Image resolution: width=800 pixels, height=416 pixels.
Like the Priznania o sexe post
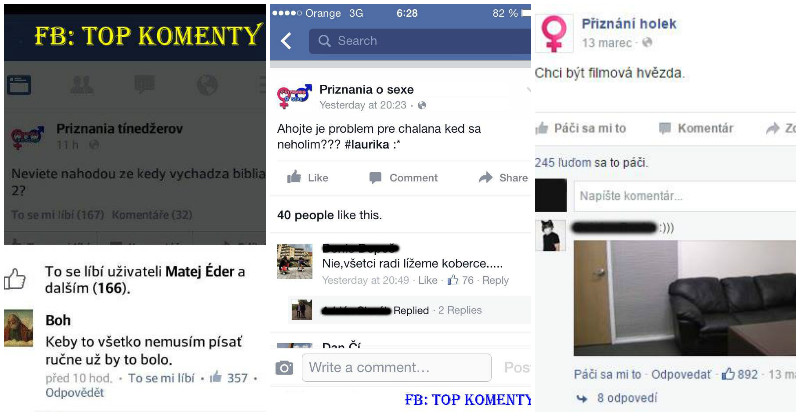308,178
